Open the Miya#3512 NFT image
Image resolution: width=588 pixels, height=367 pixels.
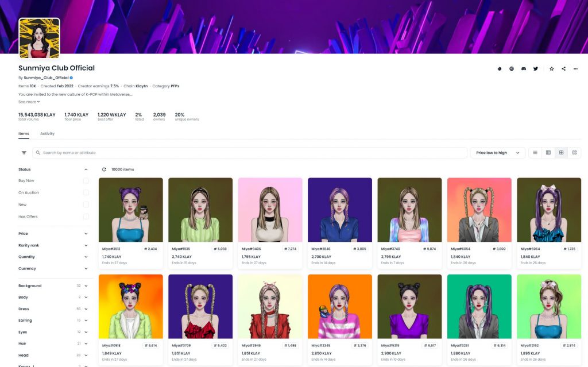coord(131,210)
